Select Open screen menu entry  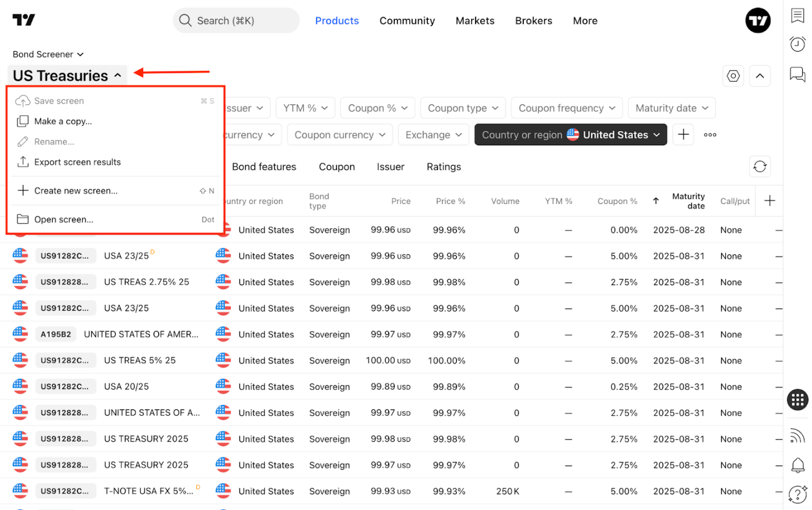click(x=116, y=219)
